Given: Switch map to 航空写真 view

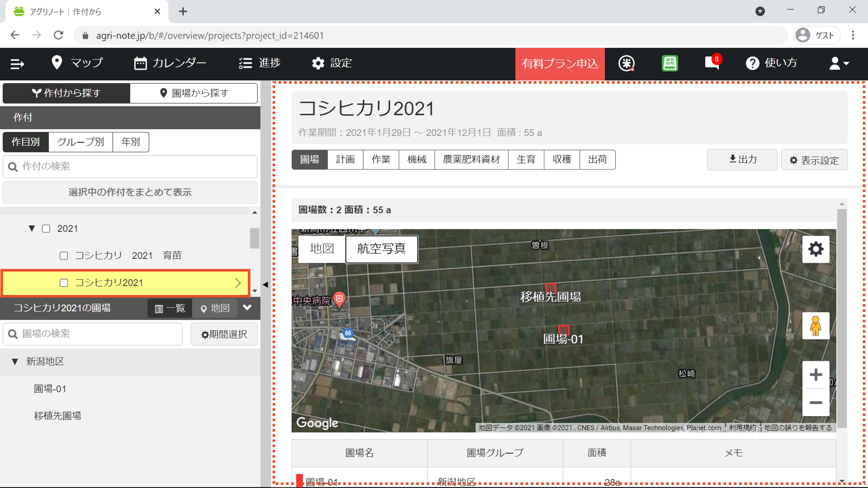Looking at the screenshot, I should 381,249.
